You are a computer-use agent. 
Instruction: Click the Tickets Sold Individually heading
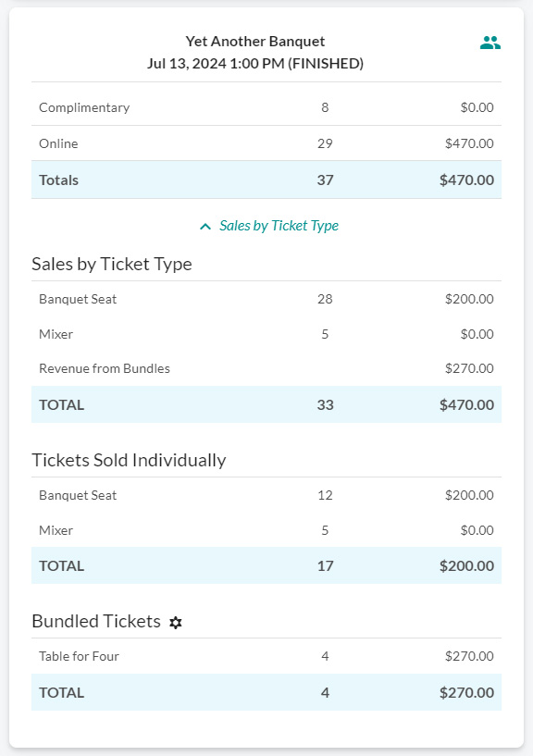click(129, 460)
